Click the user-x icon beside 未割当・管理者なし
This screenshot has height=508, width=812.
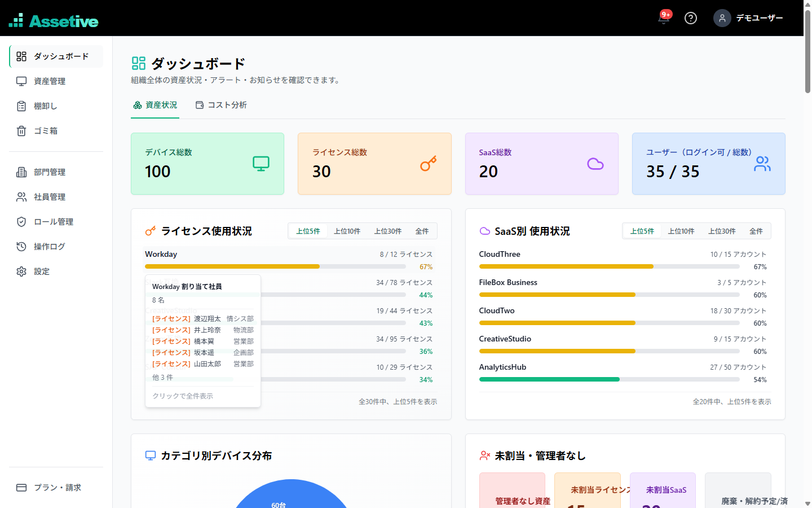[x=485, y=456]
